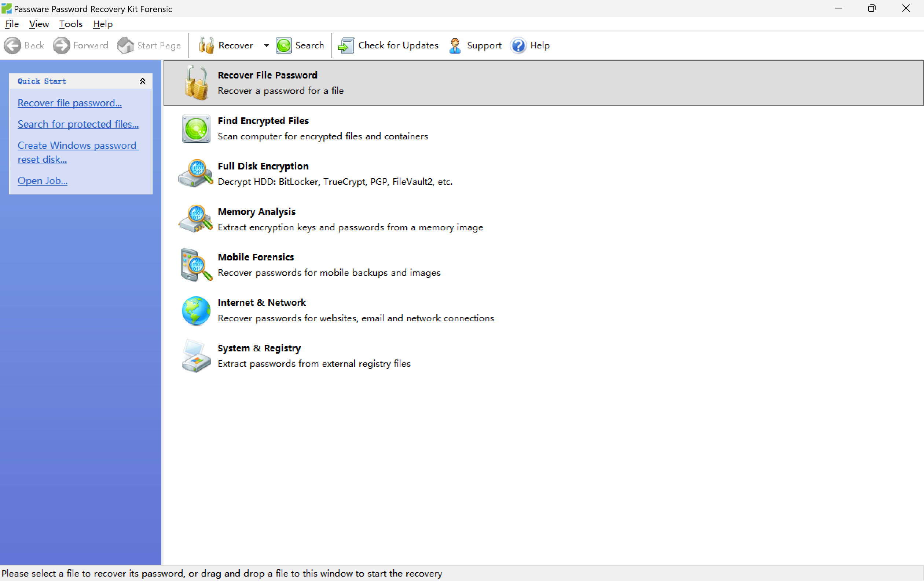The image size is (924, 581).
Task: Select the Memory Analysis title
Action: [x=257, y=211]
